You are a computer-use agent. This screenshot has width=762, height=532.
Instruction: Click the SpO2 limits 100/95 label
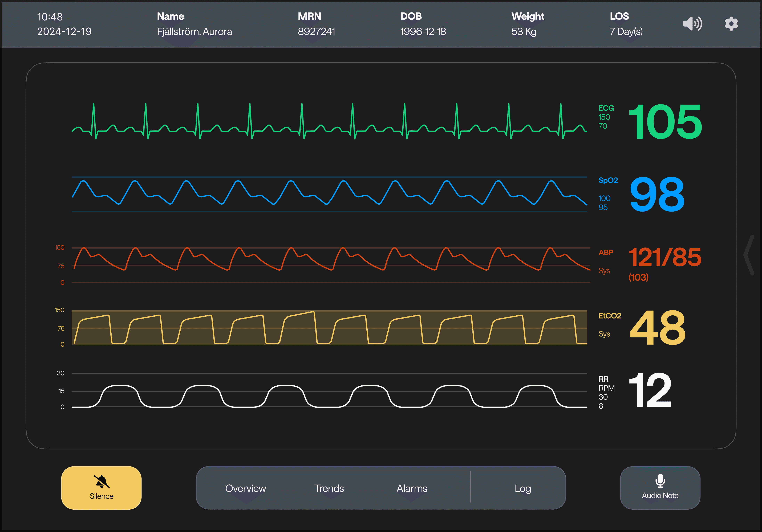click(x=604, y=203)
